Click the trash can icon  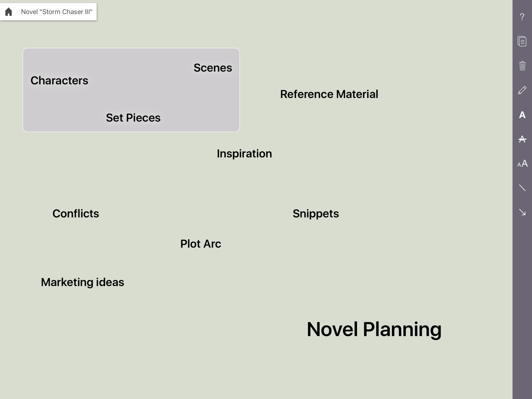point(522,66)
